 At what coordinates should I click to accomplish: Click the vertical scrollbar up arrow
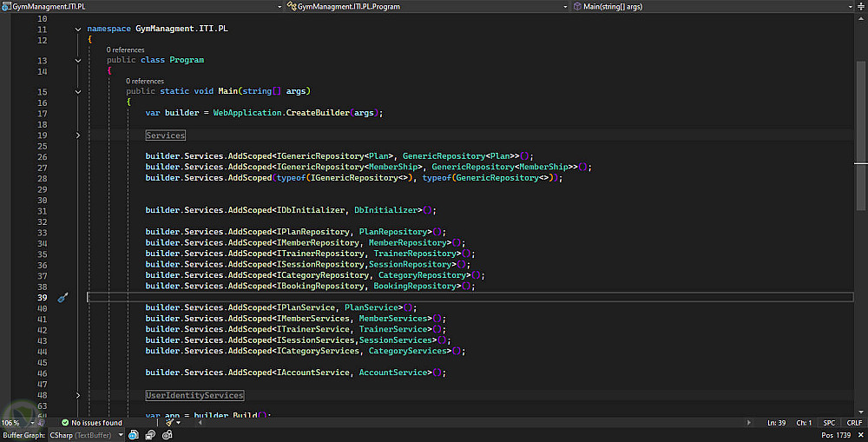[x=861, y=18]
